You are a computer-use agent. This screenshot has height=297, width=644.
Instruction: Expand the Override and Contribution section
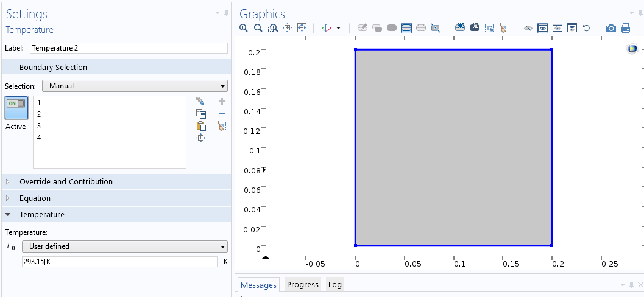[x=66, y=182]
